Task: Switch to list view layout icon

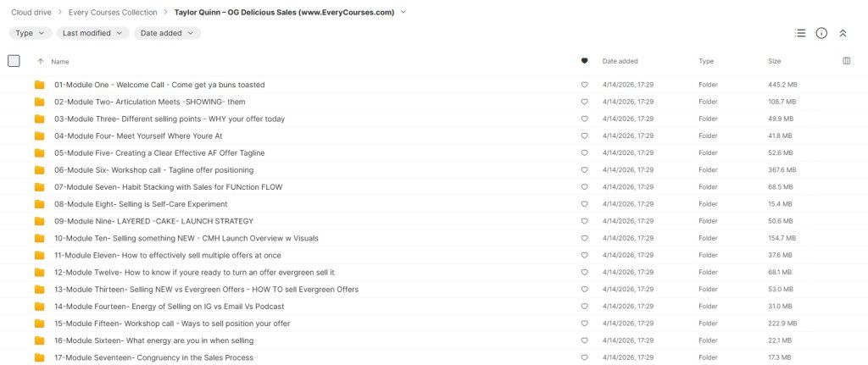Action: coord(800,33)
